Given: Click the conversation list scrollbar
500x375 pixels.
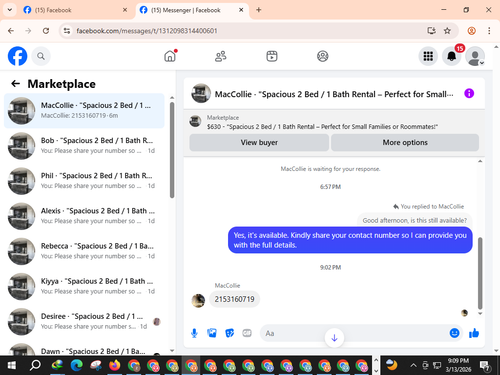Looking at the screenshot, I should click(x=172, y=150).
